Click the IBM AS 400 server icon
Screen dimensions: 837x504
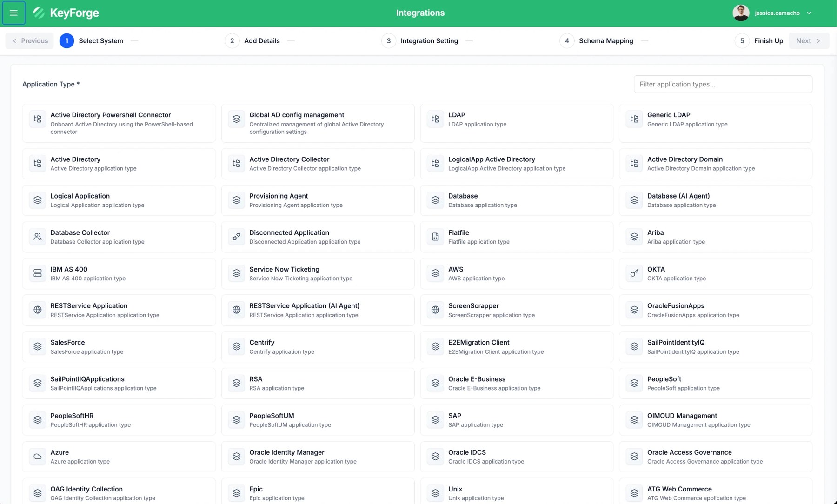(38, 273)
